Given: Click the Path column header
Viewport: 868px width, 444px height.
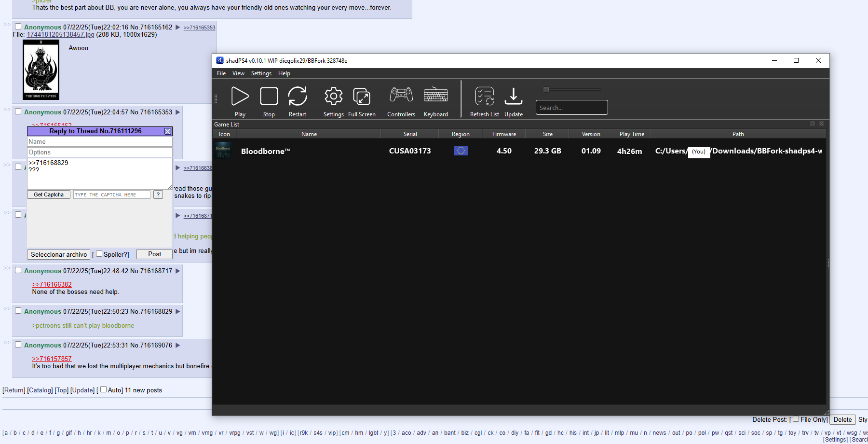Looking at the screenshot, I should pos(738,134).
